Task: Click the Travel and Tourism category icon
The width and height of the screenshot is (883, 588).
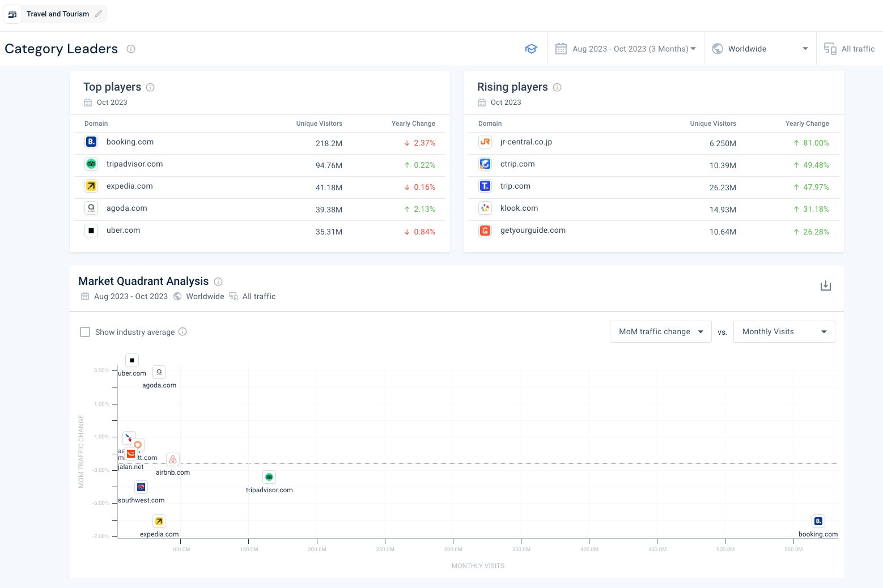Action: click(x=12, y=14)
